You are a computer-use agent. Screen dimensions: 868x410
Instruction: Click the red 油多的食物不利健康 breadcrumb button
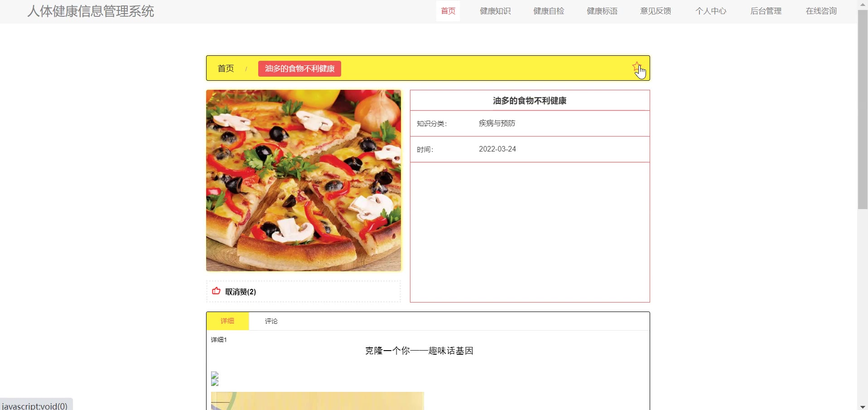tap(299, 68)
